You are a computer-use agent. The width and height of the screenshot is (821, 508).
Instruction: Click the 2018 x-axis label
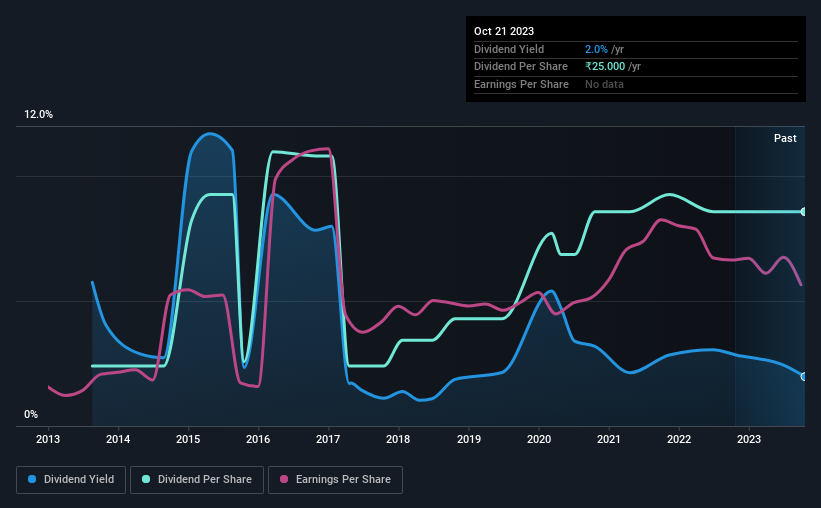(x=398, y=439)
